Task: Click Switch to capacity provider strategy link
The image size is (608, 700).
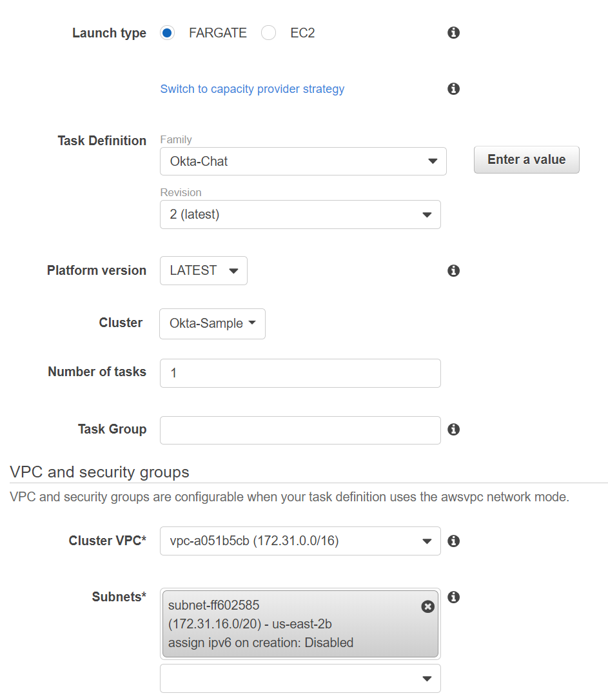Action: (252, 89)
